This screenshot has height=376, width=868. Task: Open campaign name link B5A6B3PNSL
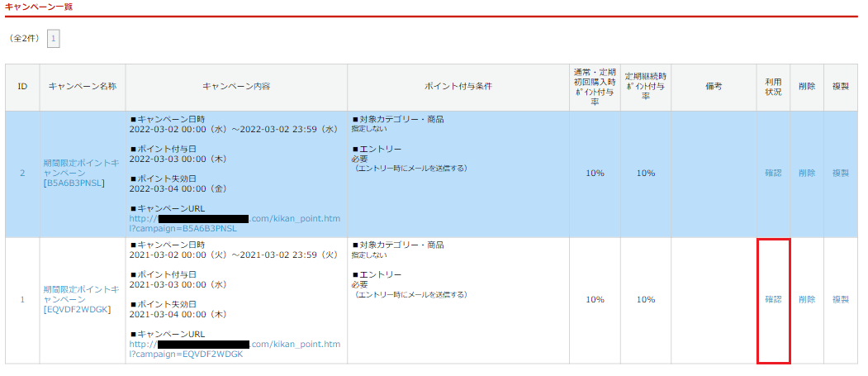82,173
